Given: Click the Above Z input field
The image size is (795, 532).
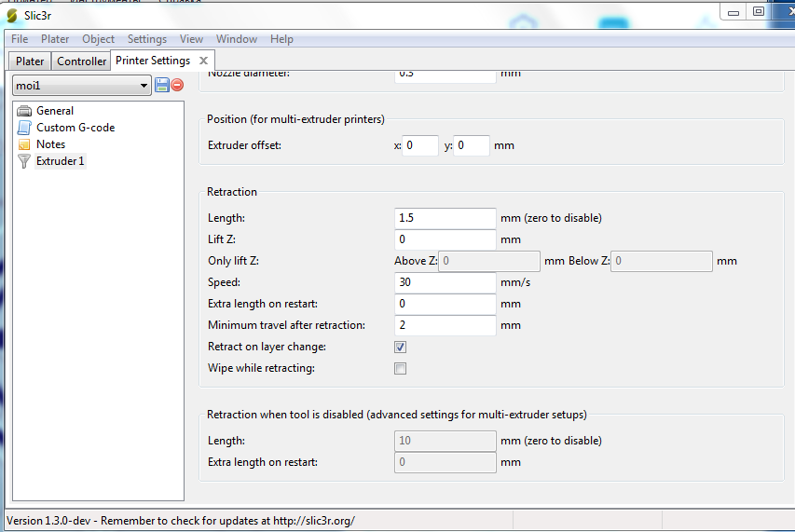Looking at the screenshot, I should pos(489,261).
